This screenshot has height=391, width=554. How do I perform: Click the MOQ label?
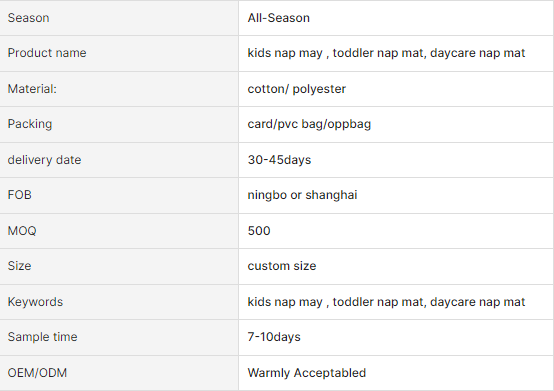pyautogui.click(x=22, y=231)
